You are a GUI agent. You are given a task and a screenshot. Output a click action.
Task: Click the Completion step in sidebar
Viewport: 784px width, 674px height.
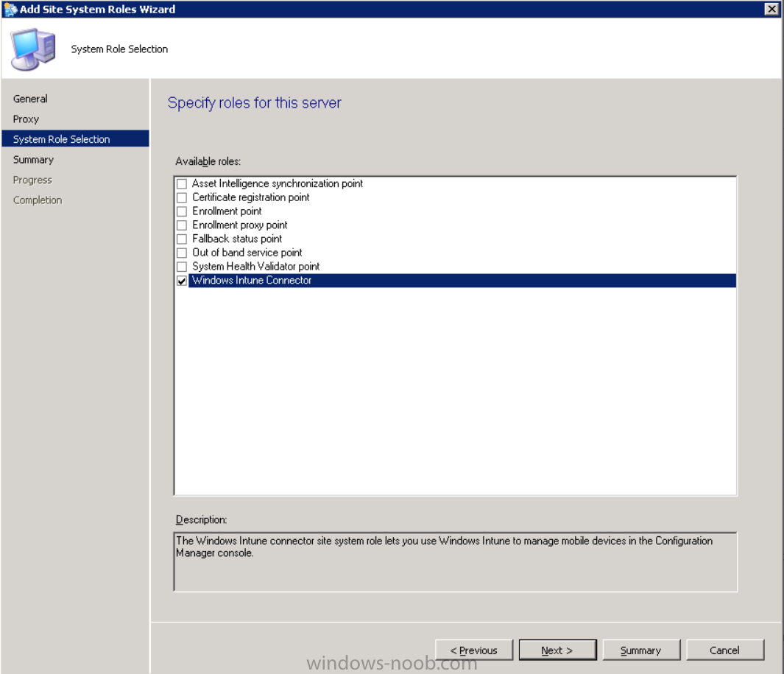pyautogui.click(x=38, y=200)
